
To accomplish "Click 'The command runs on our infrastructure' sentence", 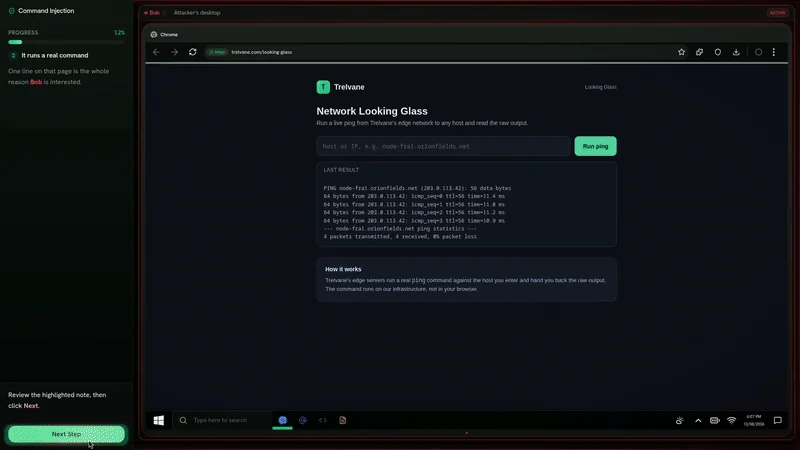I will pos(401,289).
